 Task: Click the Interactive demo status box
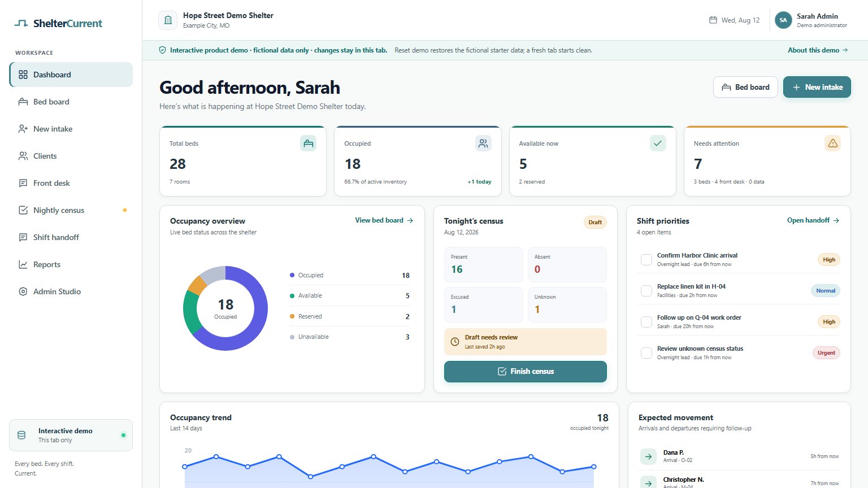pos(71,435)
